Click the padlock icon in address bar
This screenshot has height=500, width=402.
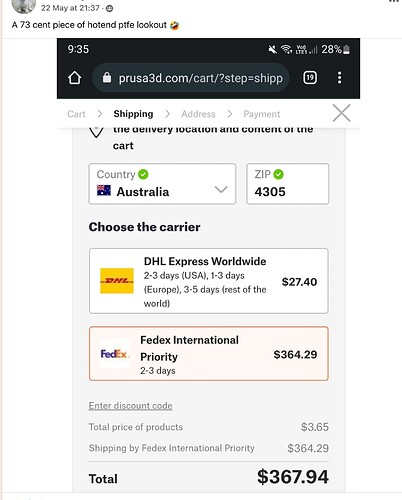[x=107, y=78]
